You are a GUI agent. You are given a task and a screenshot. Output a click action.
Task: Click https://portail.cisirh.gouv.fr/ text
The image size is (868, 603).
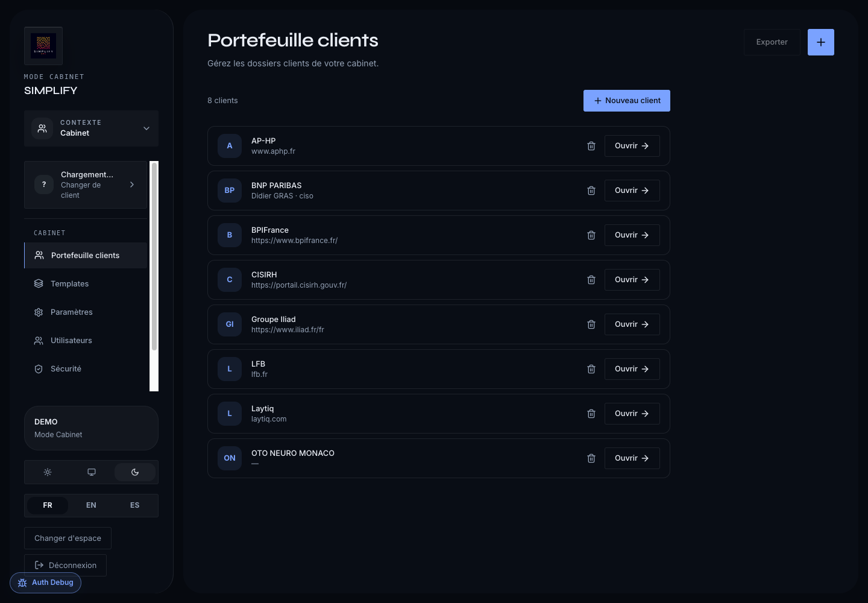pyautogui.click(x=299, y=285)
